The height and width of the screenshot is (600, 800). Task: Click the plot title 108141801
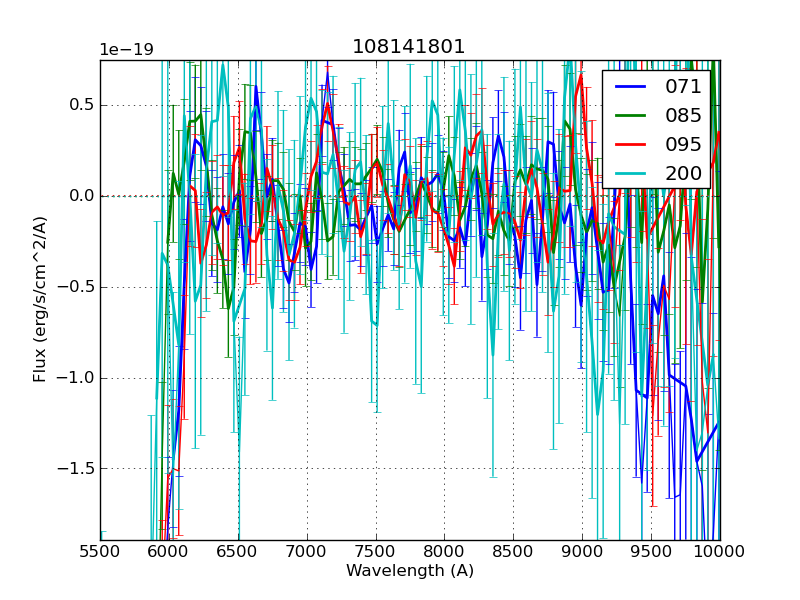coord(409,47)
